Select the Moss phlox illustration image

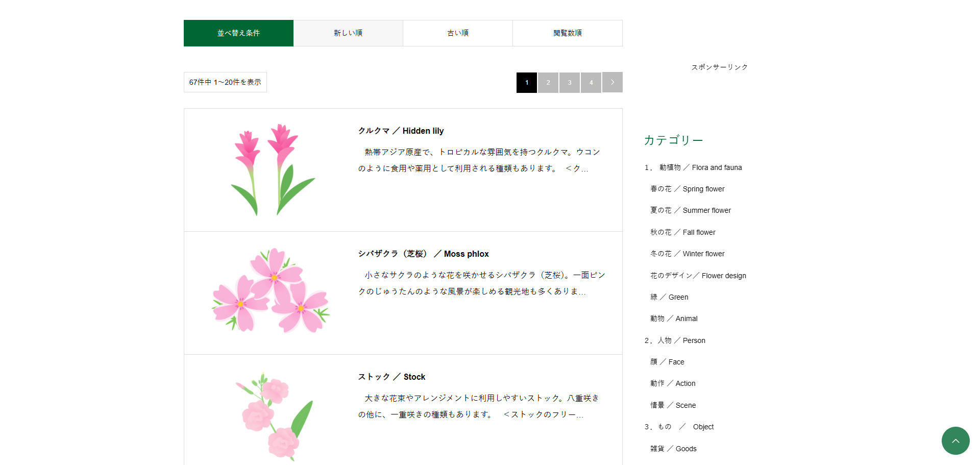tap(271, 293)
